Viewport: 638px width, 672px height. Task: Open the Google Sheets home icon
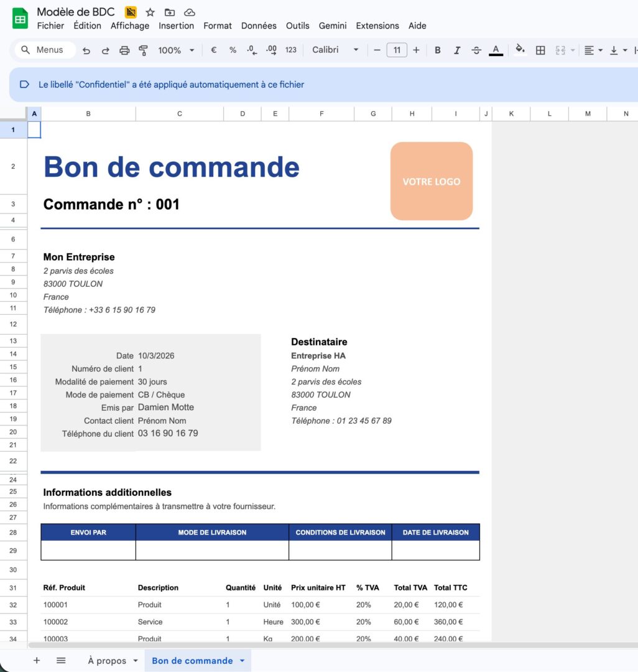[x=20, y=19]
